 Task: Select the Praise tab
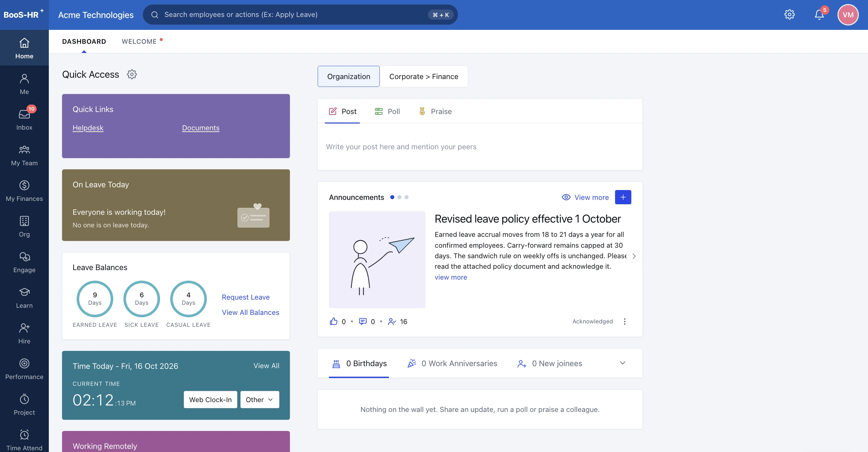(435, 111)
